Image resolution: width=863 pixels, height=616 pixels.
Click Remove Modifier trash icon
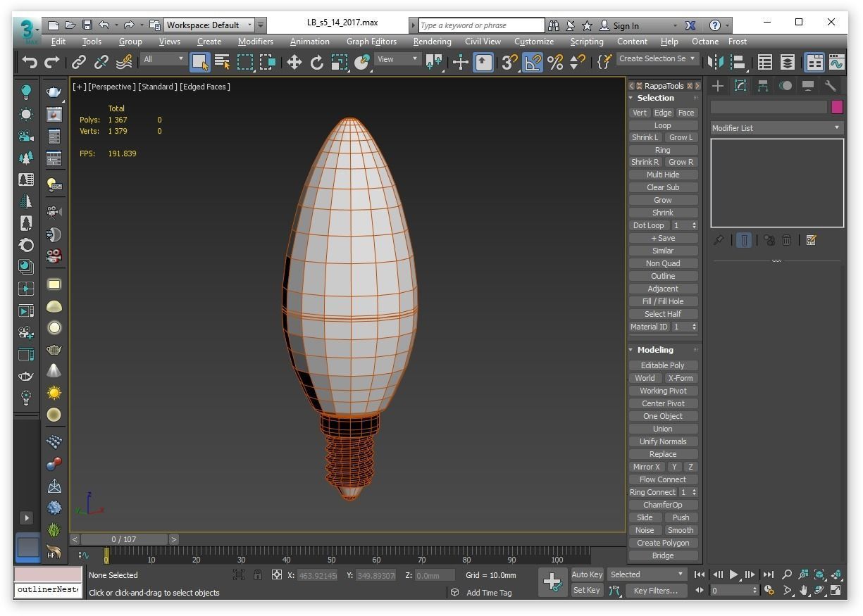coord(786,240)
